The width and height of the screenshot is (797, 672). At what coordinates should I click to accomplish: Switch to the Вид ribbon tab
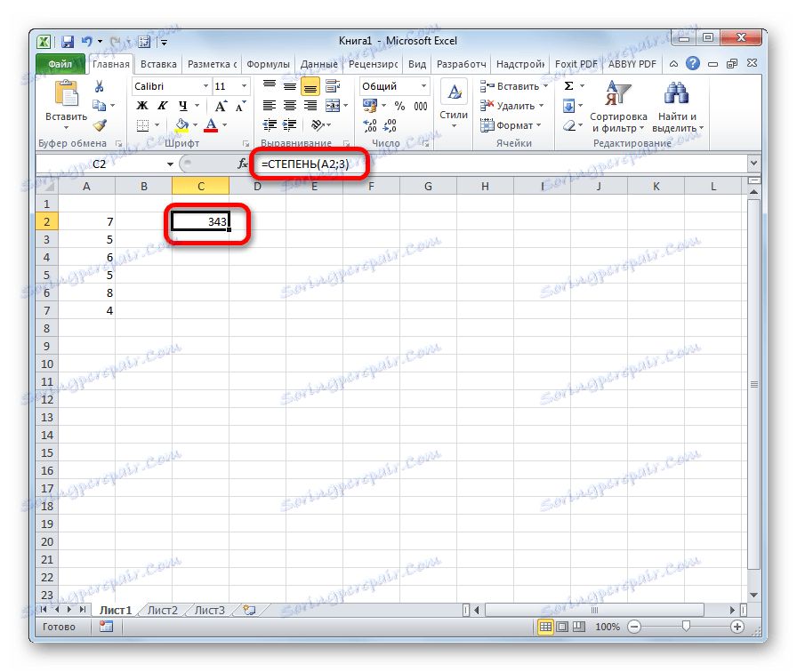click(x=417, y=64)
